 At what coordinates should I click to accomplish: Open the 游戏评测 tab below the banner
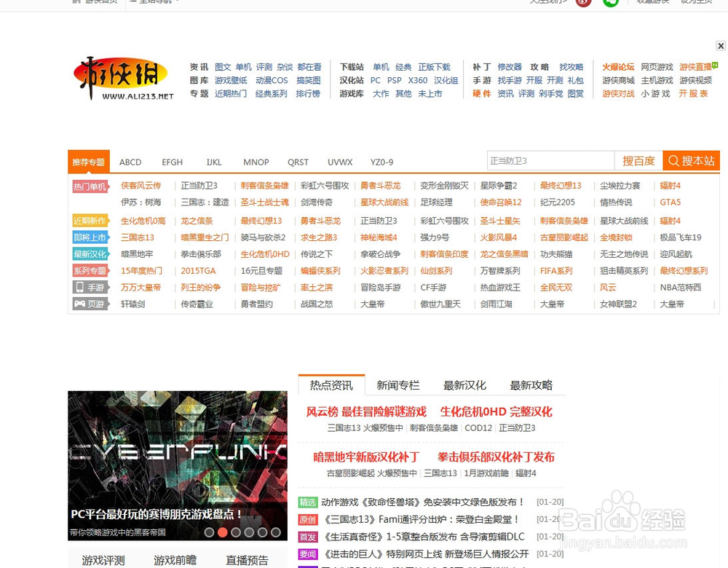103,560
